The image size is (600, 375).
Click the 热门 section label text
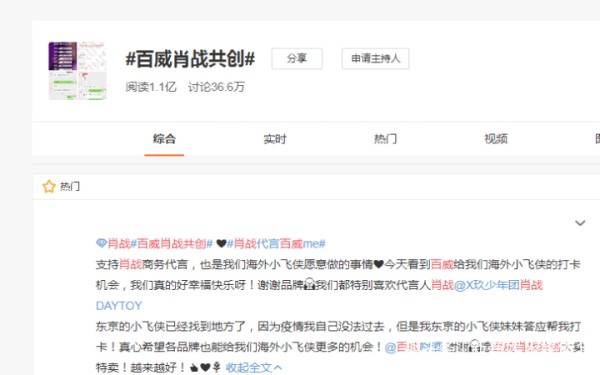pyautogui.click(x=70, y=187)
